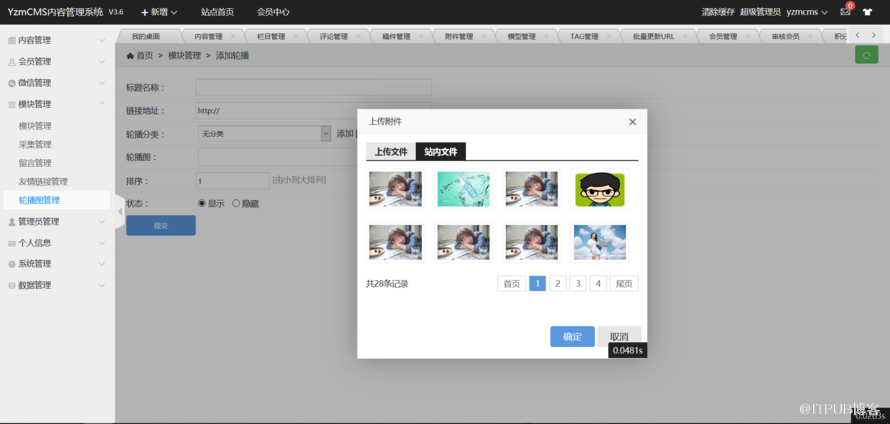
Task: Click 模块管理 in the breadcrumb
Action: [x=184, y=56]
